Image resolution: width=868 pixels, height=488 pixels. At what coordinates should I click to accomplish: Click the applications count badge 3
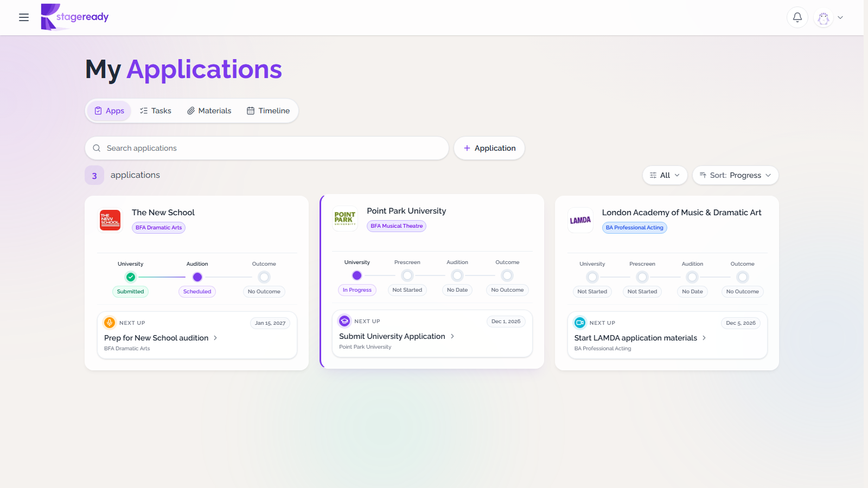tap(94, 175)
